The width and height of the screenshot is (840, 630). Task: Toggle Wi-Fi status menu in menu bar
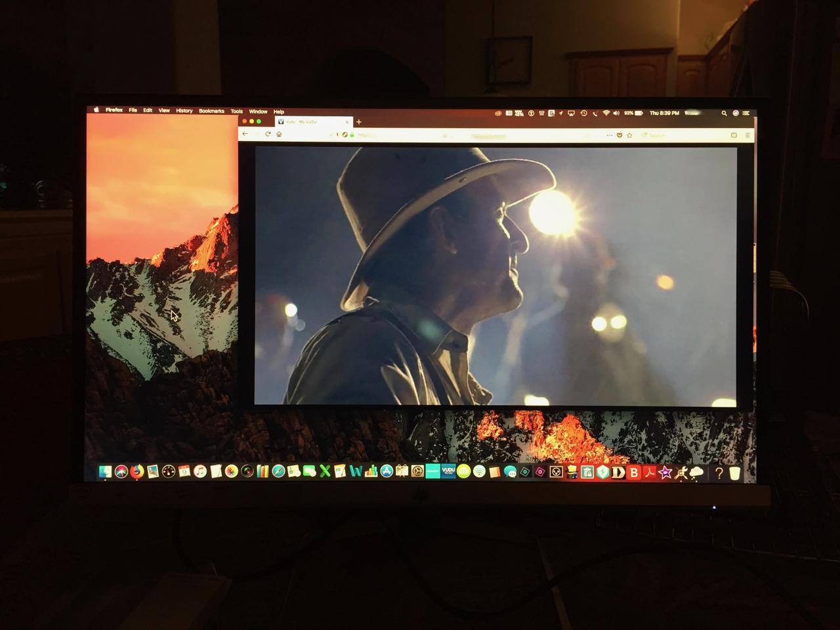tap(606, 113)
